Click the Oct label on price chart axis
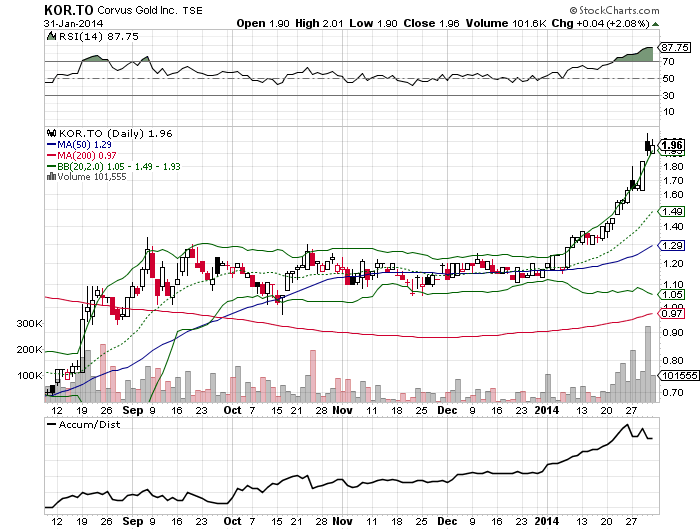This screenshot has width=700, height=530. coord(233,410)
